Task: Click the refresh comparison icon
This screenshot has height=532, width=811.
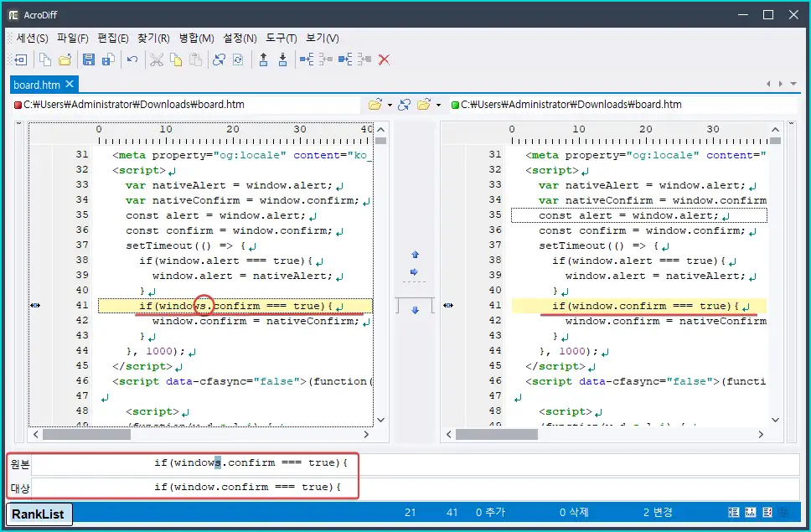Action: click(238, 60)
